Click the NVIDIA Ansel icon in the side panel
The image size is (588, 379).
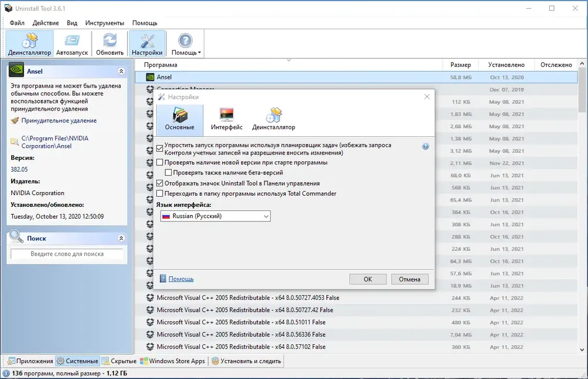pyautogui.click(x=16, y=70)
